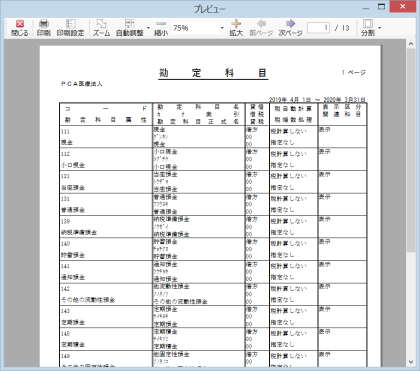Click the 印刷 printer icon
Viewport: 420px width, 371px height.
tap(44, 24)
